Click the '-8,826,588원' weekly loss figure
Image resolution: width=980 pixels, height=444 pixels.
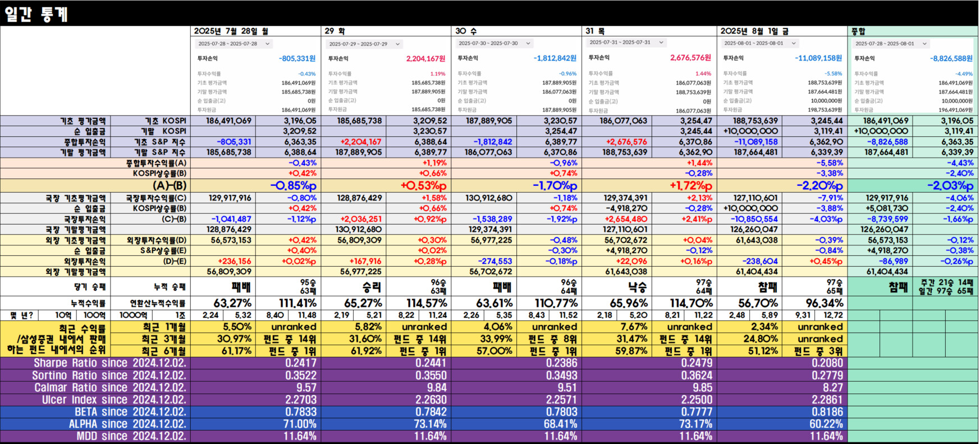[x=951, y=58]
